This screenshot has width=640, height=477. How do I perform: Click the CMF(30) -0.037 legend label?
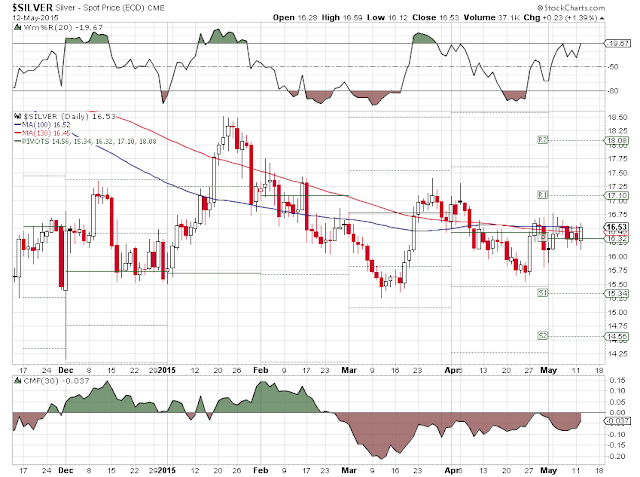(x=56, y=381)
